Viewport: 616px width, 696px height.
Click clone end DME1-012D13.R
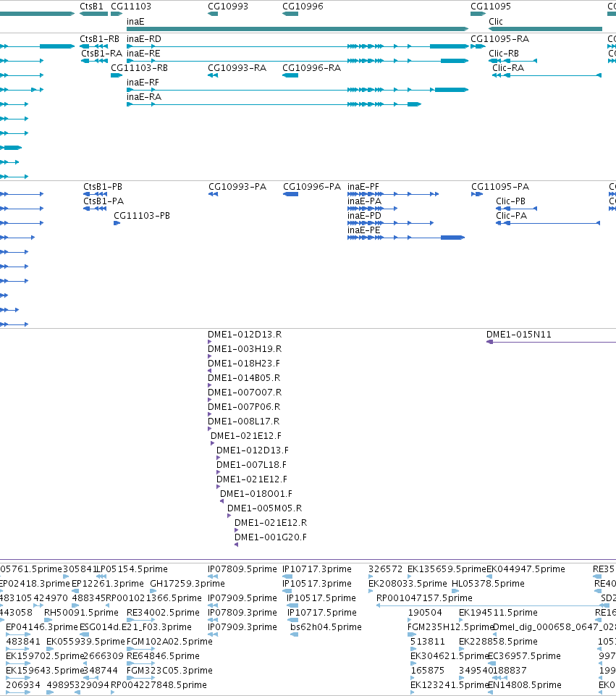click(245, 335)
